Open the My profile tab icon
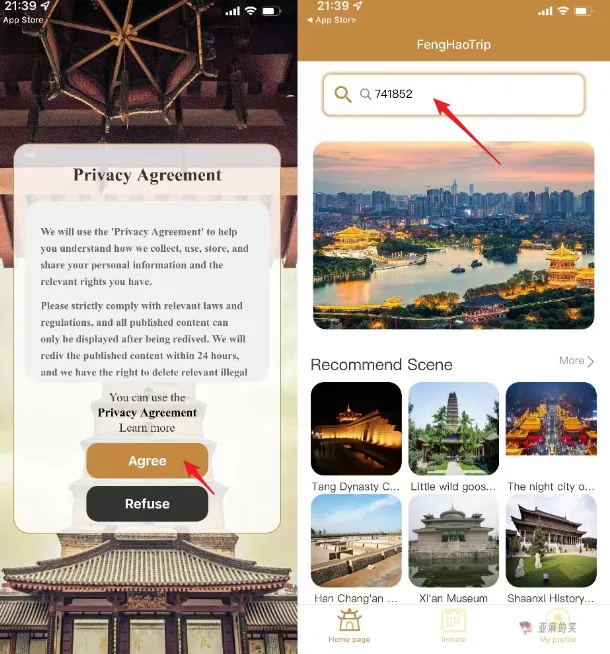Viewport: 610px width, 654px height. point(557,620)
